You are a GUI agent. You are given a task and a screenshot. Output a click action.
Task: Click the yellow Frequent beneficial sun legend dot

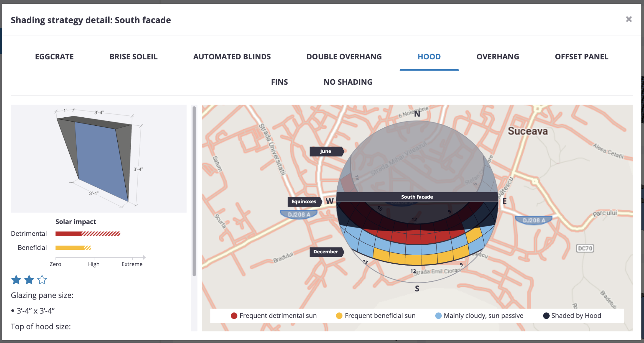[339, 316]
